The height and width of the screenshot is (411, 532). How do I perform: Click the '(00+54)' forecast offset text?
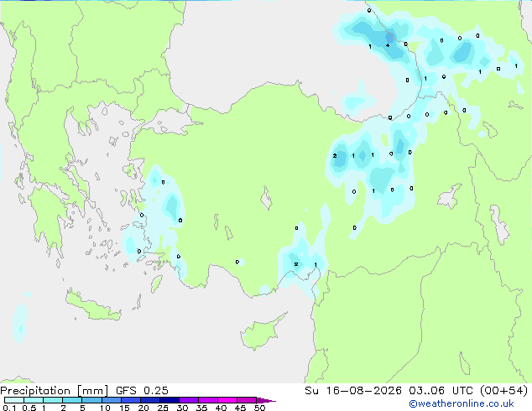[503, 391]
